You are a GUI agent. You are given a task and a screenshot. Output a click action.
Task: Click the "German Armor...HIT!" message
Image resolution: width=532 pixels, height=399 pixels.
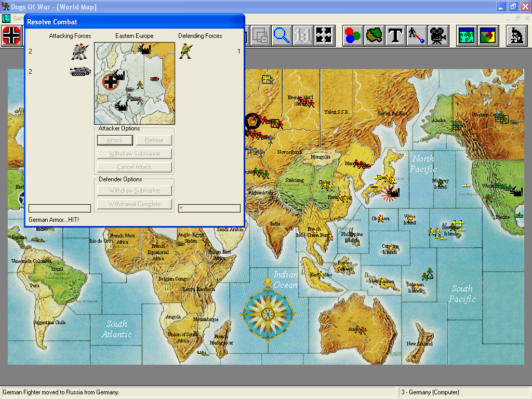[x=54, y=220]
